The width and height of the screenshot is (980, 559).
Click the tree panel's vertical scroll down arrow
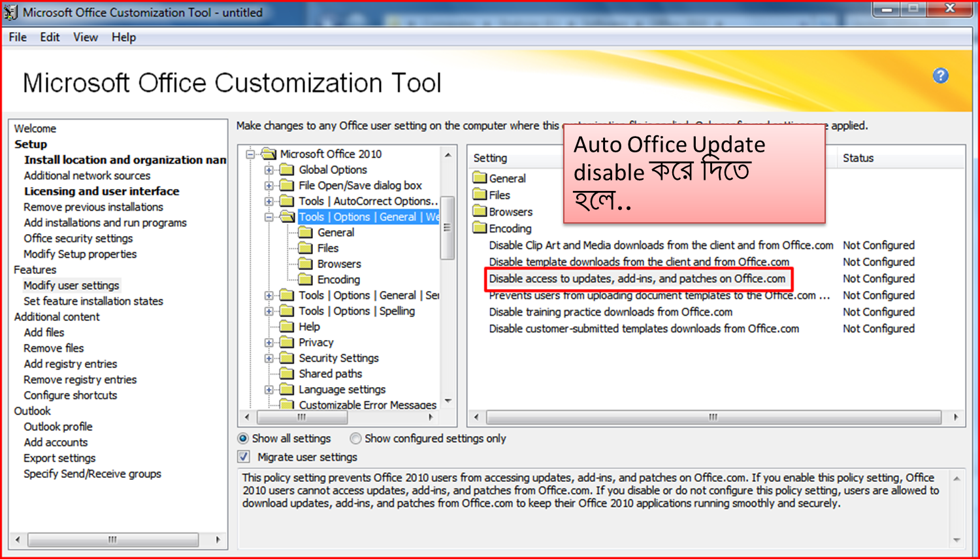pyautogui.click(x=448, y=401)
